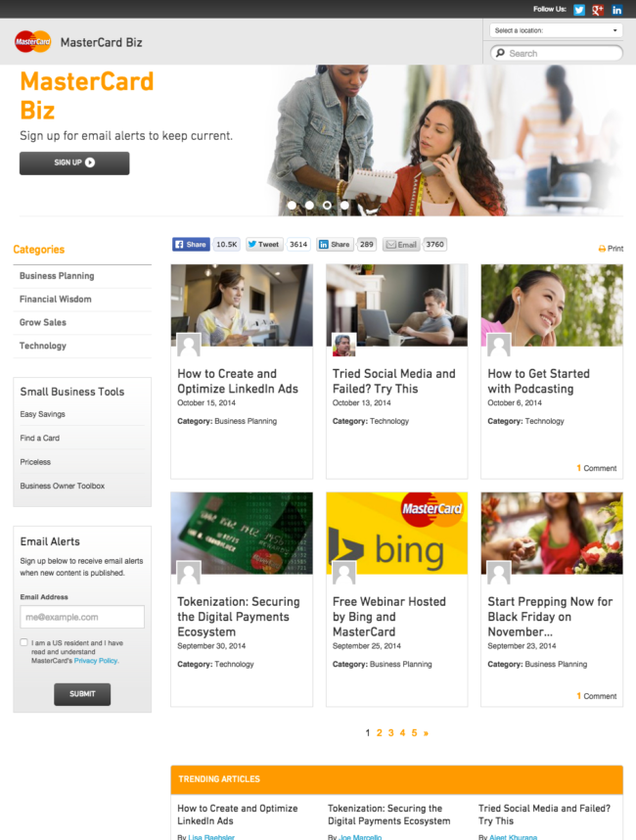Image resolution: width=636 pixels, height=840 pixels.
Task: Open Black Friday article thumbnail image
Action: (x=552, y=534)
